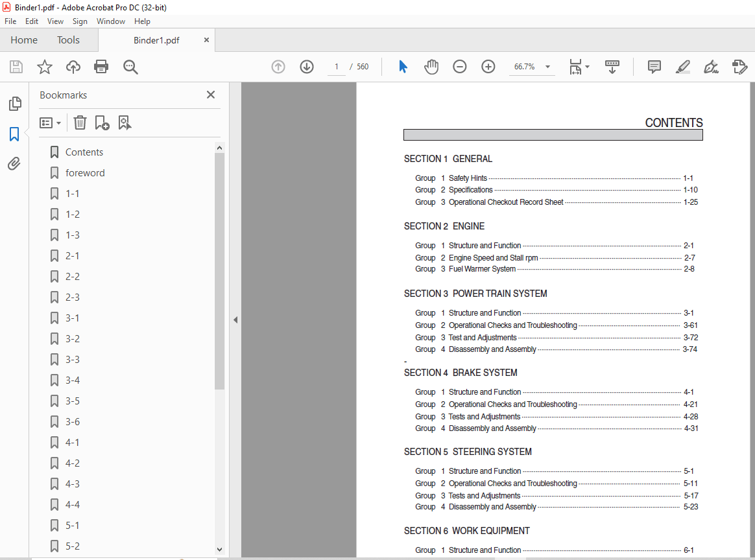The width and height of the screenshot is (755, 560).
Task: Open bookmarks options menu dropdown
Action: (x=50, y=122)
